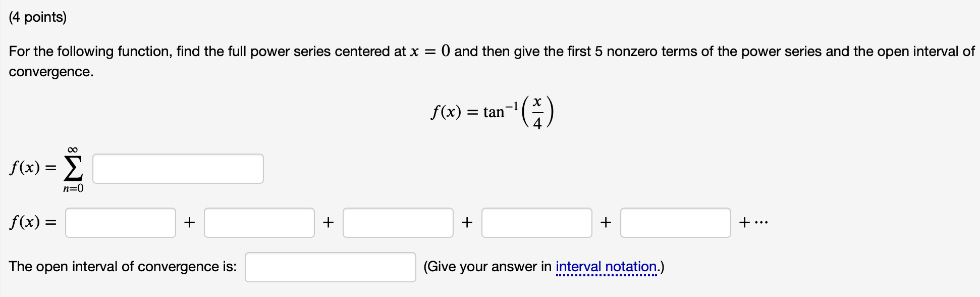This screenshot has width=980, height=297.
Task: Click the second term answer box
Action: (x=259, y=221)
